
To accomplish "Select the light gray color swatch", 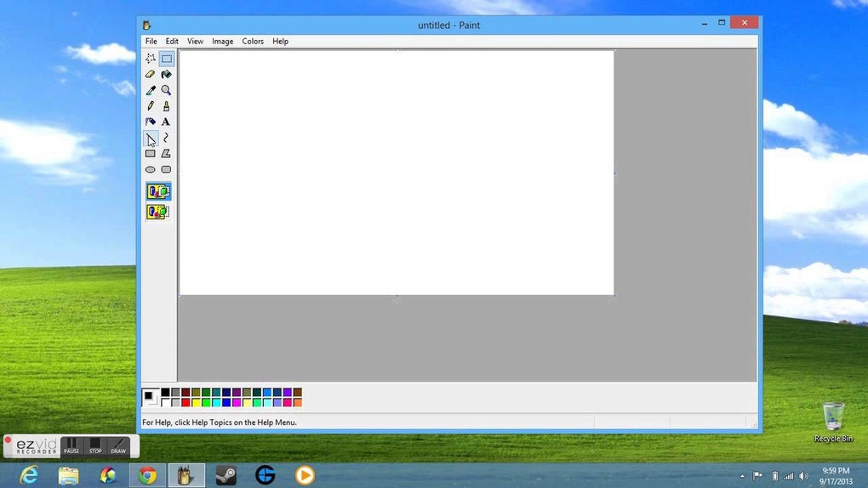I will 175,403.
